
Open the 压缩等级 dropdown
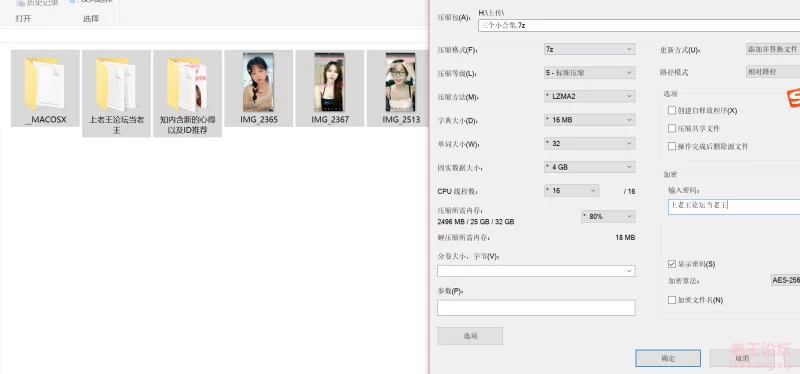coord(589,73)
